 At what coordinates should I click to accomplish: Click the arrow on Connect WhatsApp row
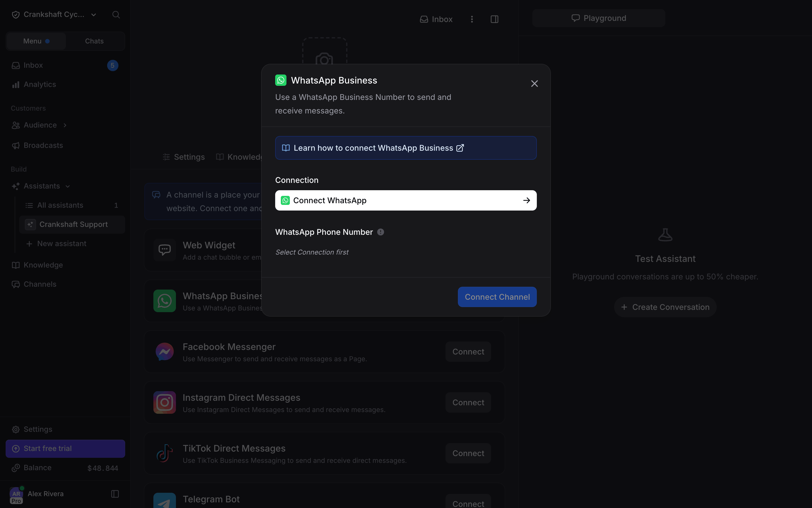pos(526,201)
